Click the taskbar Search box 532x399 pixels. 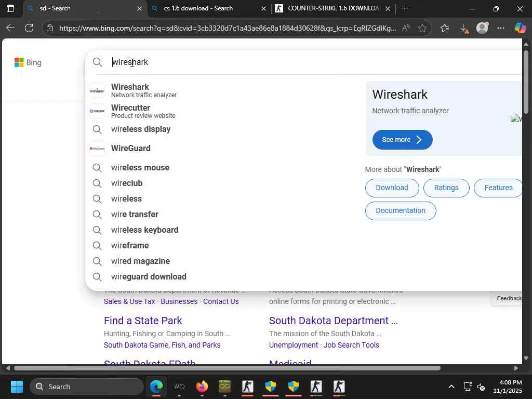point(87,387)
